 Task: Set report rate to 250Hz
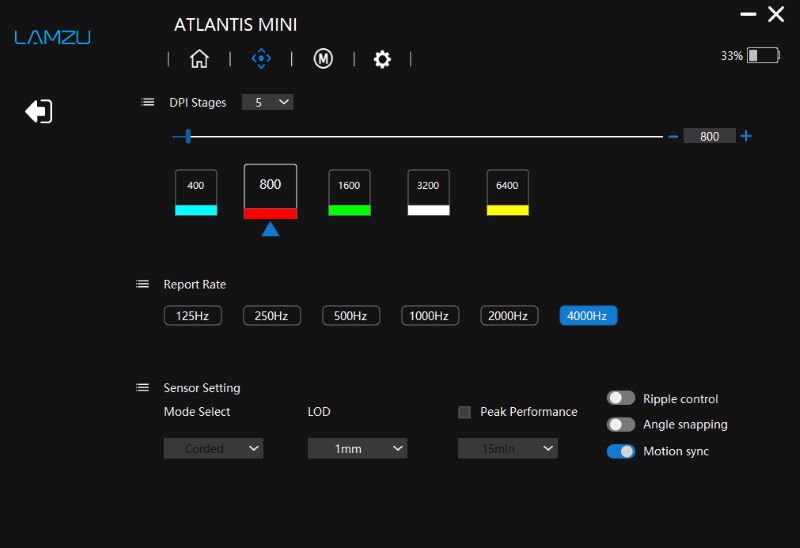(272, 316)
